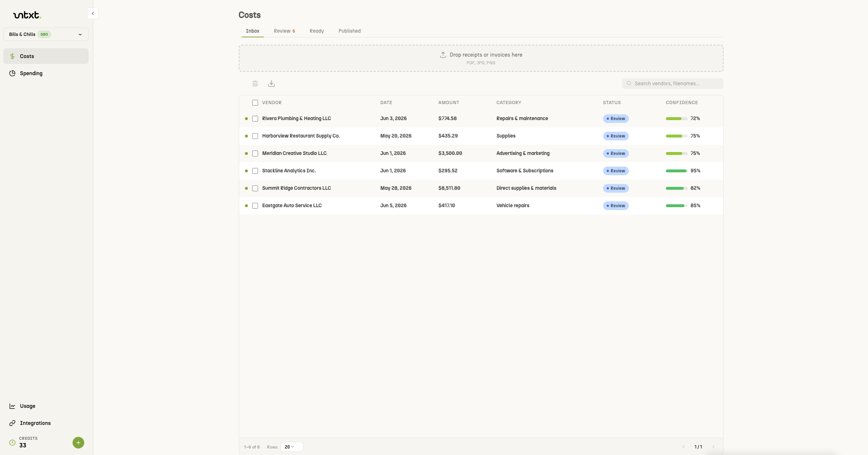Image resolution: width=868 pixels, height=455 pixels.
Task: Open the Rivera Plumbing & Heating LLC entry
Action: click(x=296, y=119)
